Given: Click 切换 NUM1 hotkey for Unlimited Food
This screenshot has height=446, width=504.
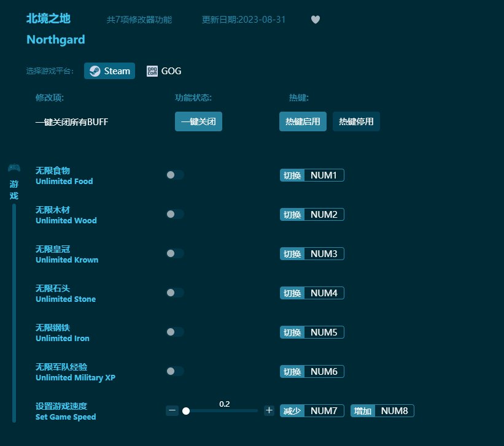Looking at the screenshot, I should coord(312,175).
